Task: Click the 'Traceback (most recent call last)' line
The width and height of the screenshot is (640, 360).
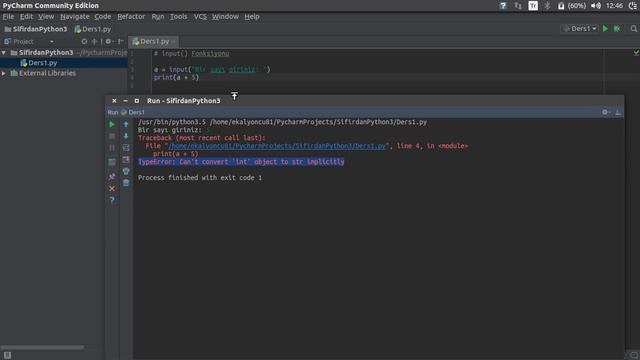Action: tap(202, 138)
